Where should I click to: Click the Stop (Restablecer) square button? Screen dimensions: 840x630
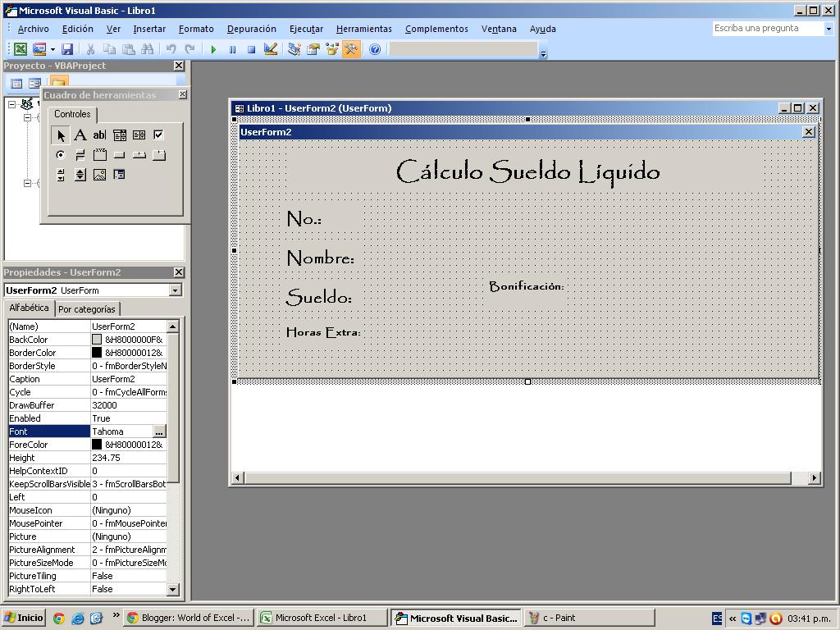pos(251,49)
